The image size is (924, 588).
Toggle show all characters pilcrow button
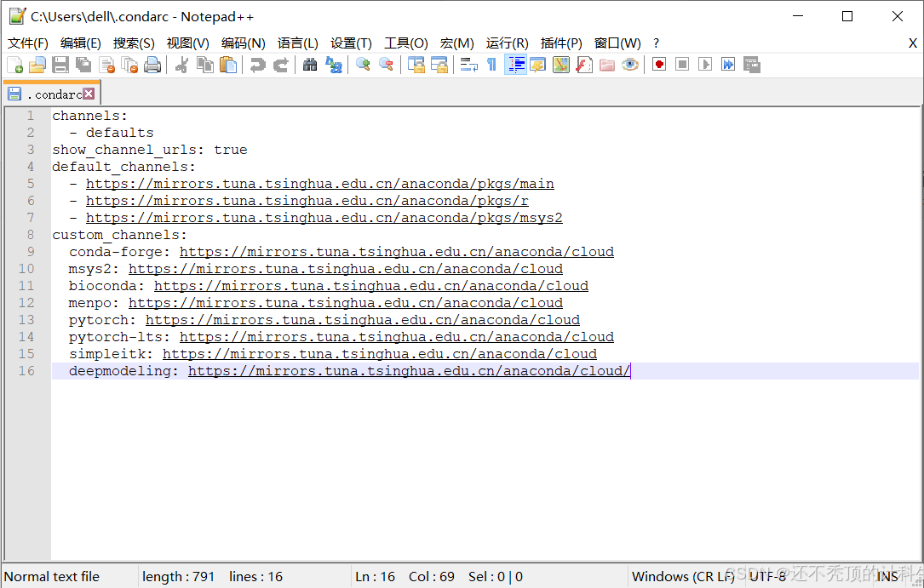point(491,65)
